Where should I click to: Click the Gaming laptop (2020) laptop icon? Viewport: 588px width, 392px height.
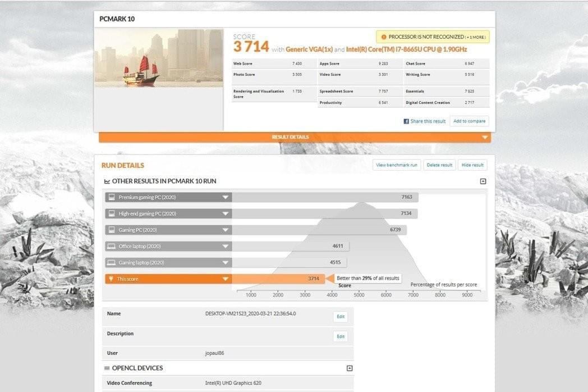pyautogui.click(x=112, y=262)
